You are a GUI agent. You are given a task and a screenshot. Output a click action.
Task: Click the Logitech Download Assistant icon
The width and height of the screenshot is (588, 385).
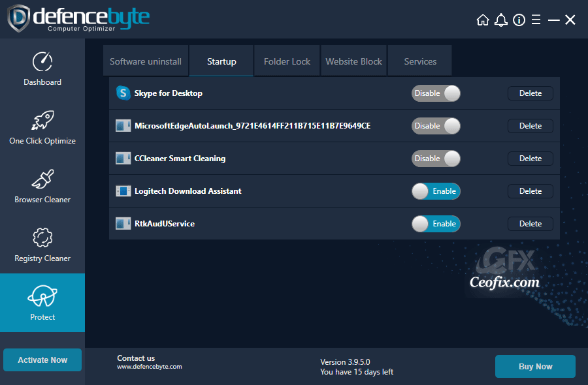(x=123, y=191)
